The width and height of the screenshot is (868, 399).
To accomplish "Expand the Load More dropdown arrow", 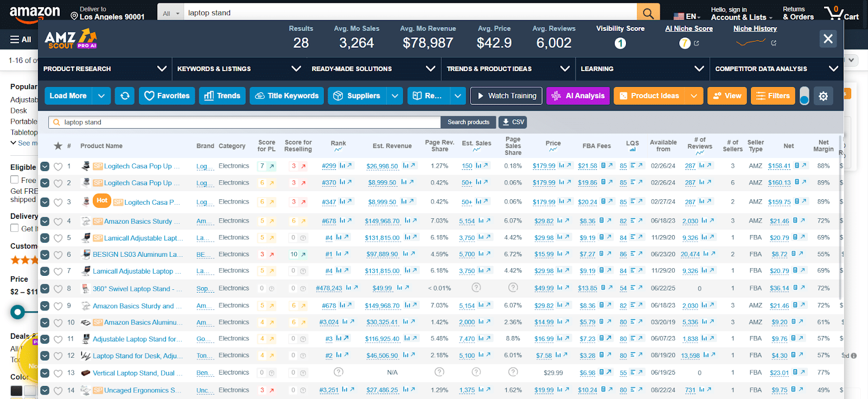I will (101, 96).
